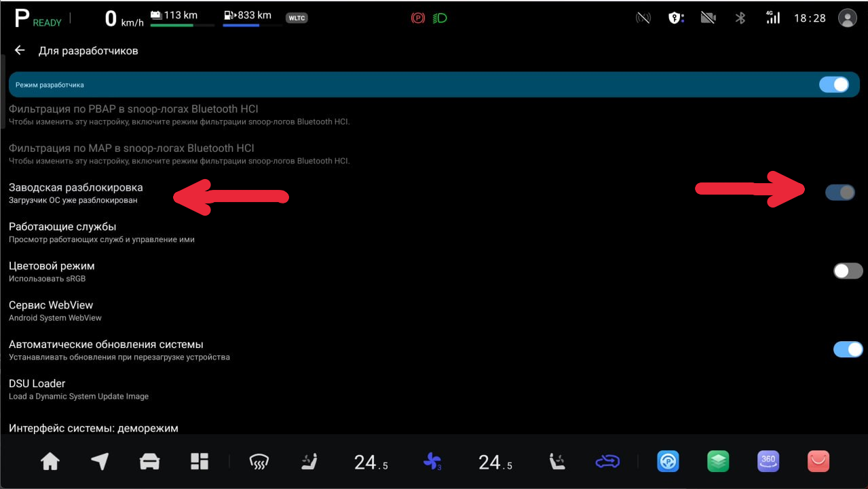This screenshot has height=489, width=868.
Task: Adjust the left 24.5 temperature value
Action: tap(371, 463)
